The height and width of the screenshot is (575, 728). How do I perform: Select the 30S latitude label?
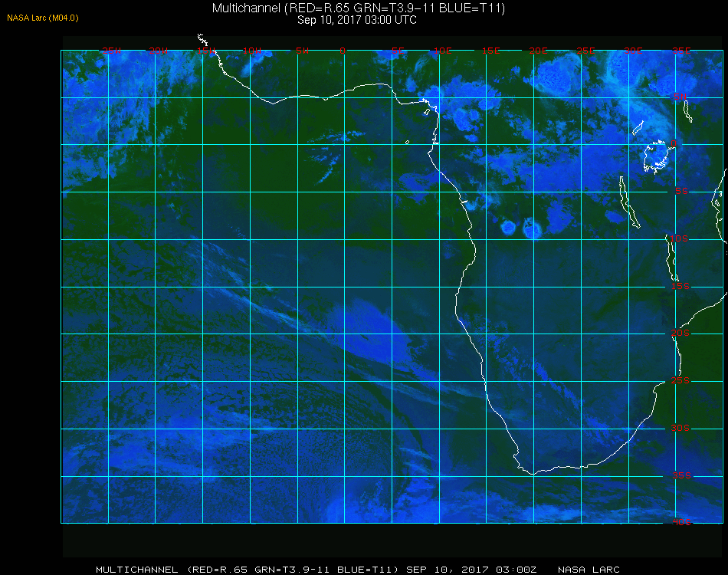tap(680, 428)
